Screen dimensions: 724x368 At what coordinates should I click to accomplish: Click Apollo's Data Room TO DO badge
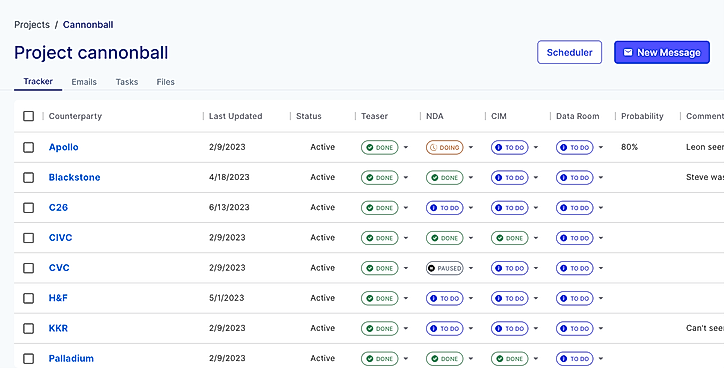574,147
